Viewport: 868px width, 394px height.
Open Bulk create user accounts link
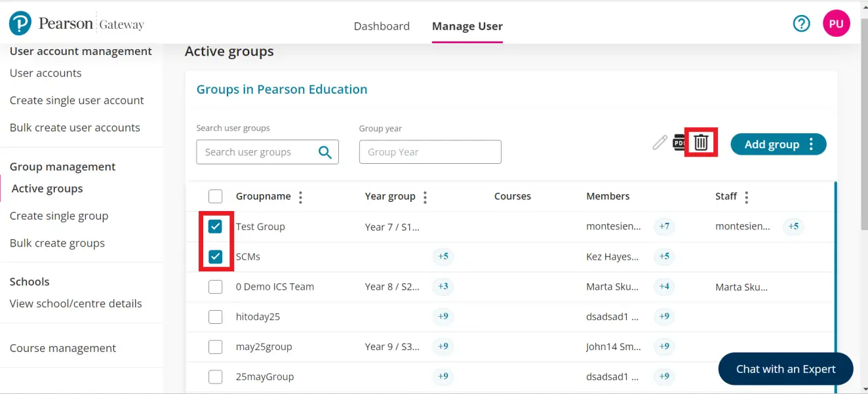pyautogui.click(x=75, y=128)
